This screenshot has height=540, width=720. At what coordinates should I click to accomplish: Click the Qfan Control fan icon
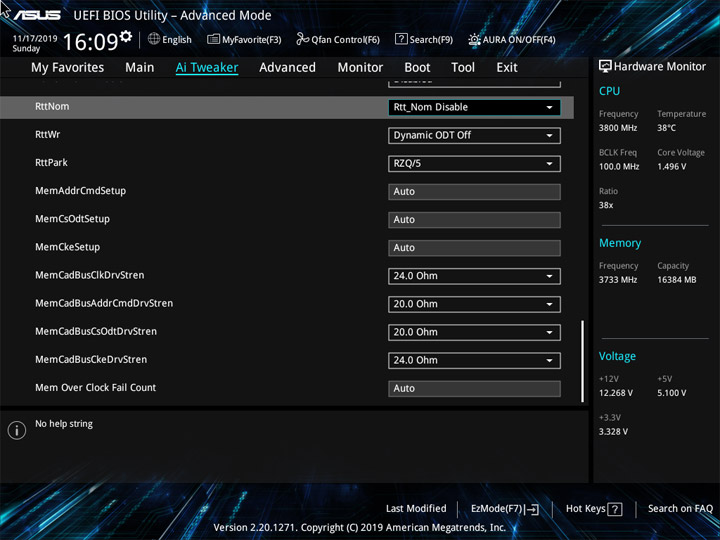[x=302, y=39]
